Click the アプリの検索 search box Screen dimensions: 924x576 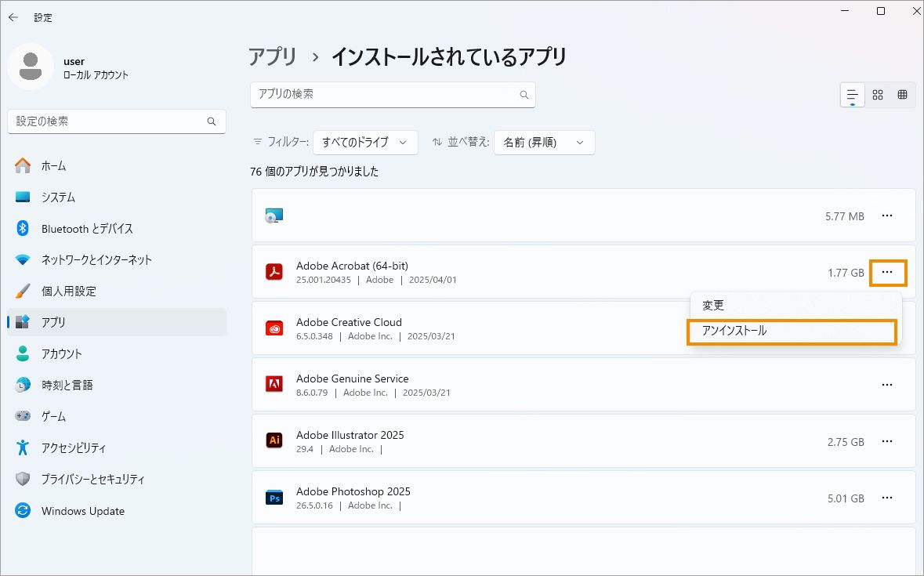[392, 93]
